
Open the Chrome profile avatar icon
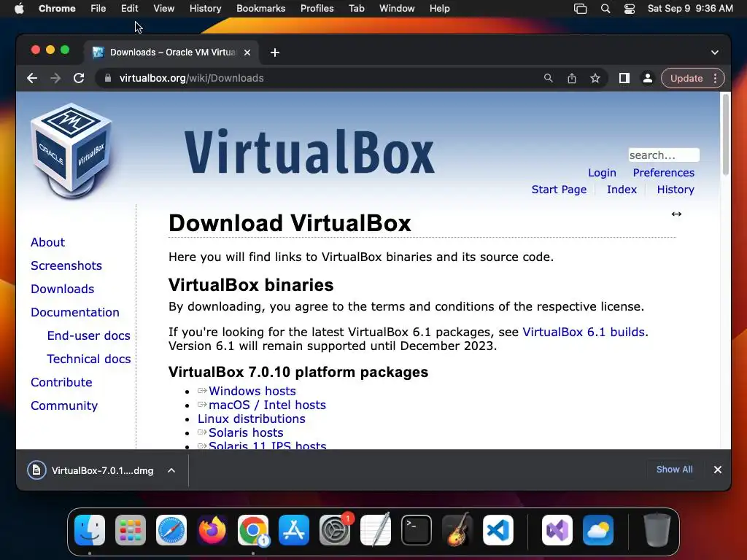pos(648,78)
